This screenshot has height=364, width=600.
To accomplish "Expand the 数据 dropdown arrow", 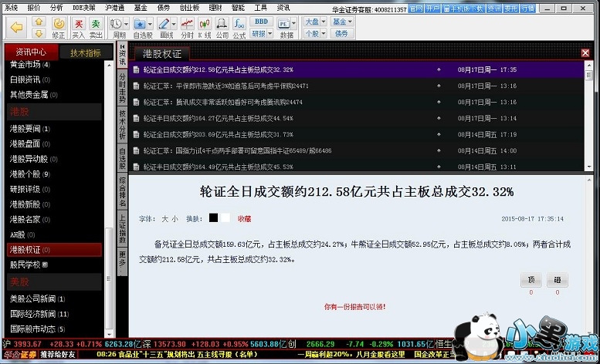I will pos(294,24).
